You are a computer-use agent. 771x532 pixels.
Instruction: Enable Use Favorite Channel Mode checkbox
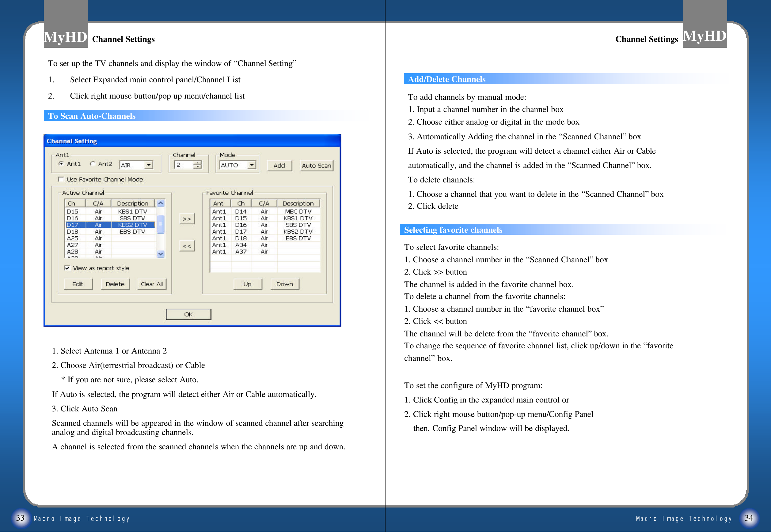(x=61, y=179)
